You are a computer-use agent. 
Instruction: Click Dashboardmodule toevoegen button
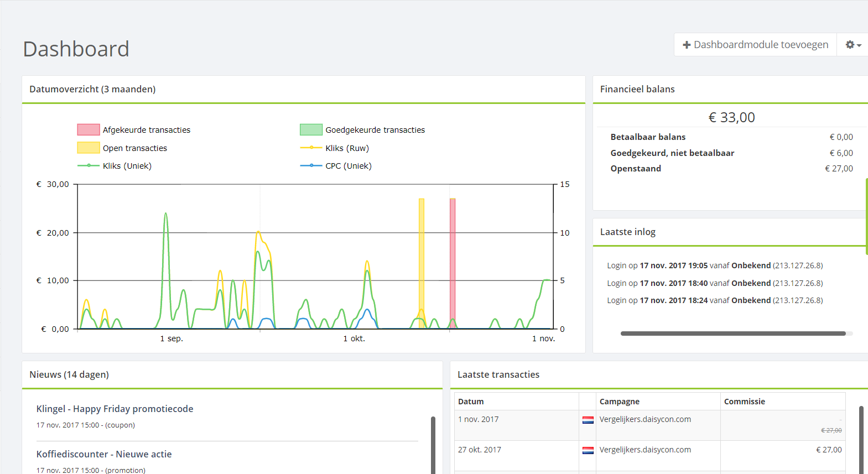point(755,45)
